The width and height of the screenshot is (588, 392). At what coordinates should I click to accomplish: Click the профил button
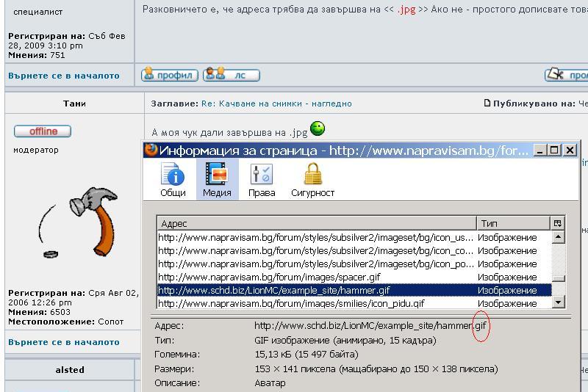(170, 75)
